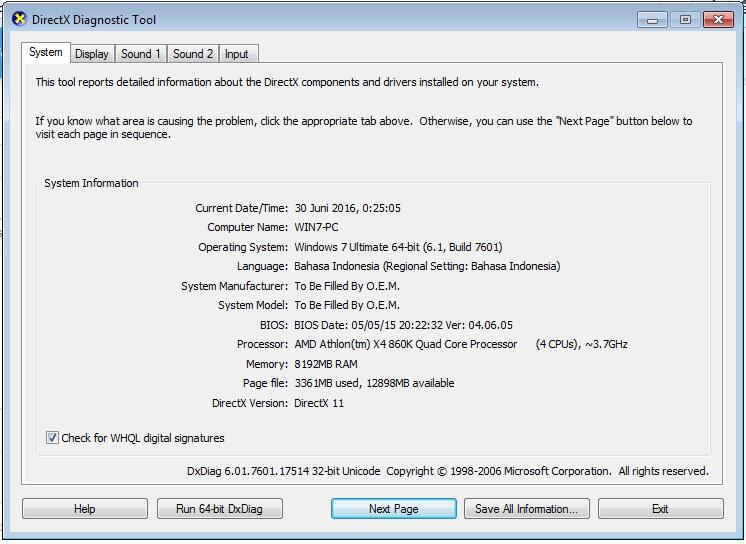The width and height of the screenshot is (746, 544).
Task: Click Windows 7 Ultimate 64-bit operating system value
Action: click(398, 247)
